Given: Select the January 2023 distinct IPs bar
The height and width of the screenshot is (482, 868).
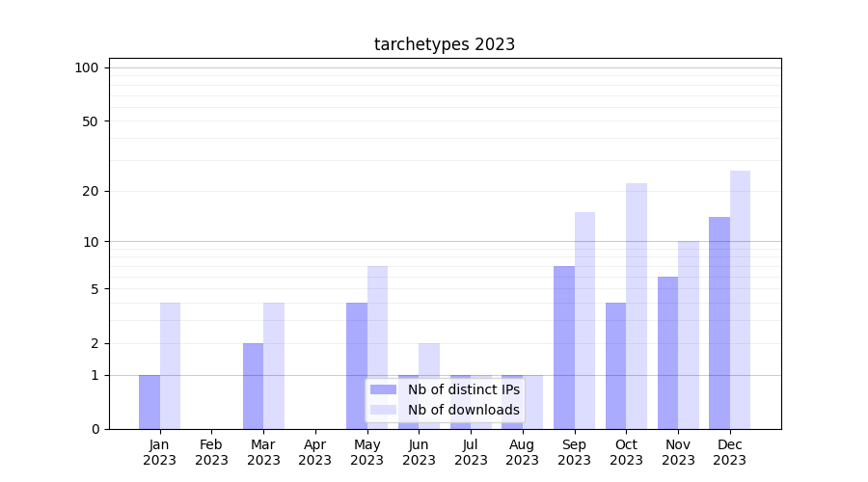Looking at the screenshot, I should pyautogui.click(x=149, y=401).
